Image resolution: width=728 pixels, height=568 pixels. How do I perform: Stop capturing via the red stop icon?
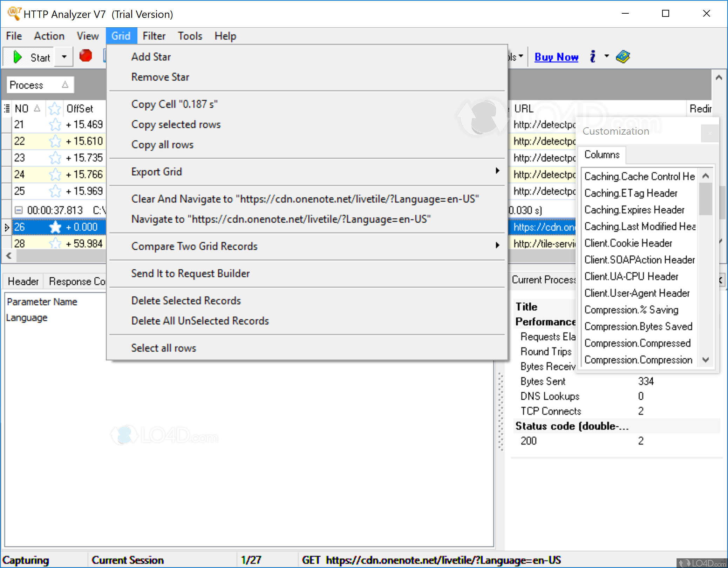86,56
